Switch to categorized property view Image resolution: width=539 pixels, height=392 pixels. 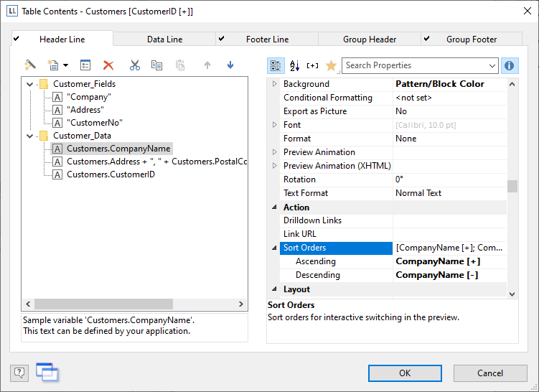coord(276,65)
